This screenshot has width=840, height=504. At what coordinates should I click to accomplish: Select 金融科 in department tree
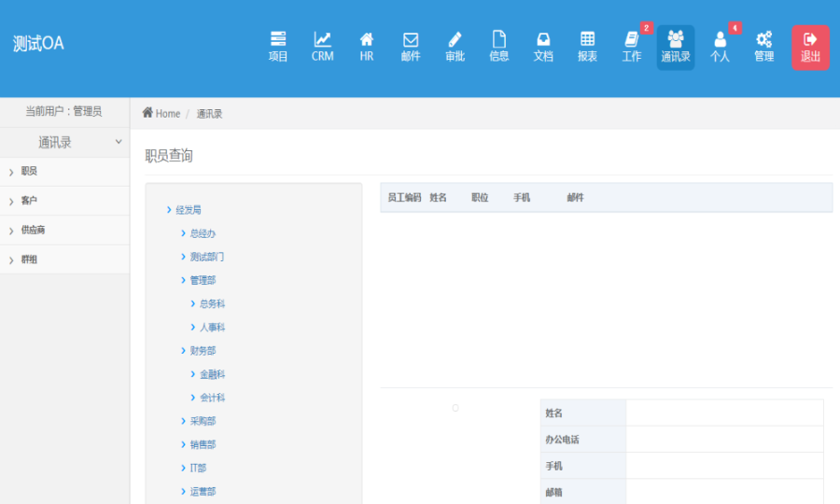coord(212,374)
